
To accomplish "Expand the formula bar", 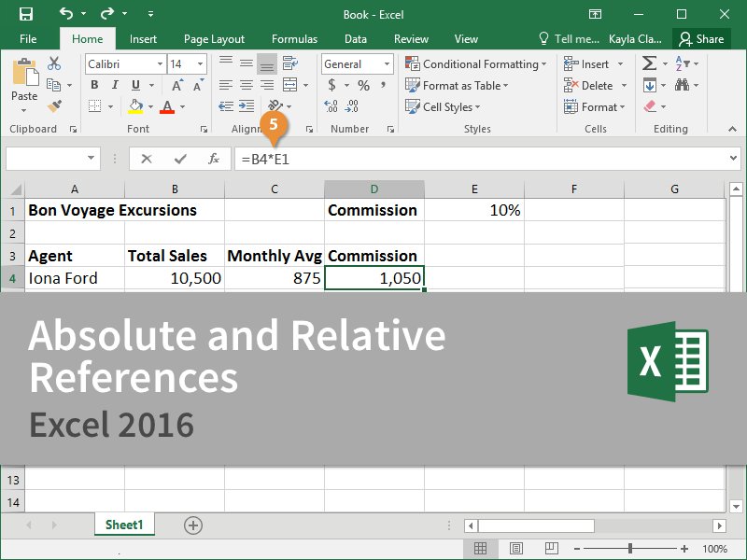I will click(x=733, y=158).
